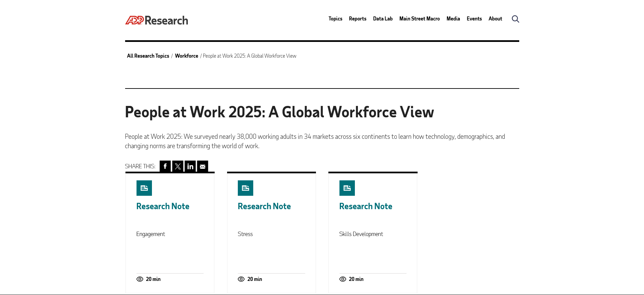Open the Media menu
The height and width of the screenshot is (295, 644).
point(453,19)
